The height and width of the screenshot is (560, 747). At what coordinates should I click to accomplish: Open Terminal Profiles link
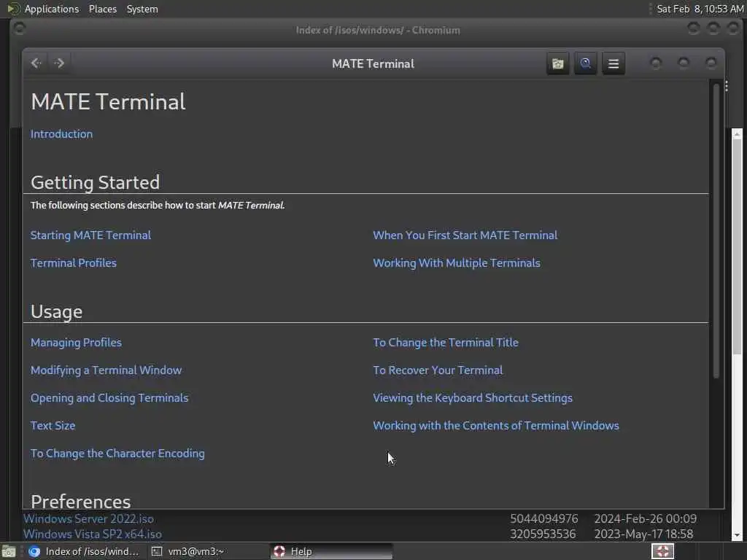74,262
